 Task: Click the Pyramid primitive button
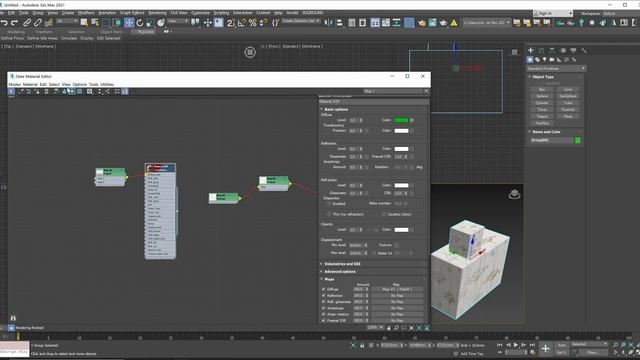[x=568, y=110]
